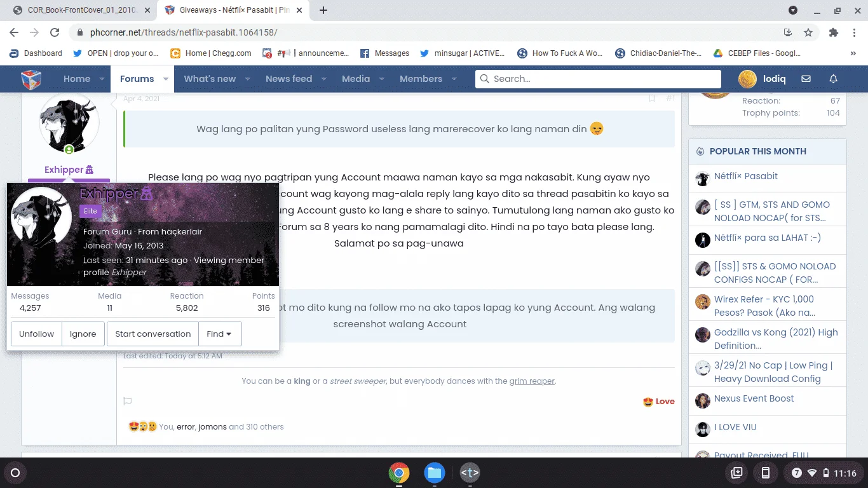Viewport: 868px width, 488px height.
Task: Open the Messages Facebook bookmark
Action: coord(384,53)
